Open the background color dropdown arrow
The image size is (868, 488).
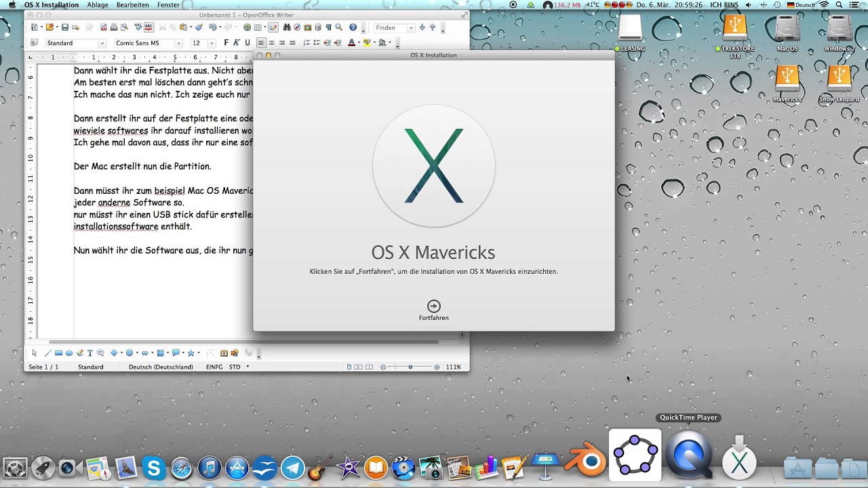tap(390, 43)
